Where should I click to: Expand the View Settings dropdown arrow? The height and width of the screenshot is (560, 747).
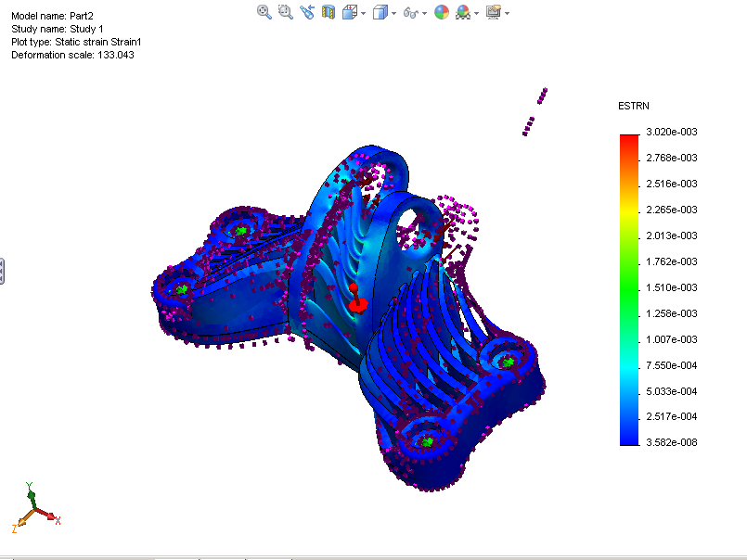pos(508,13)
